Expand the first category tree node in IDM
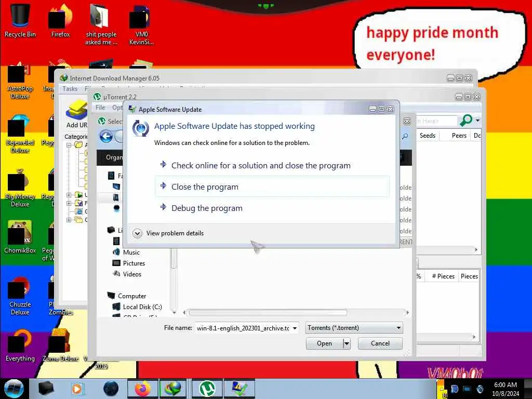The width and height of the screenshot is (532, 399). [69, 145]
